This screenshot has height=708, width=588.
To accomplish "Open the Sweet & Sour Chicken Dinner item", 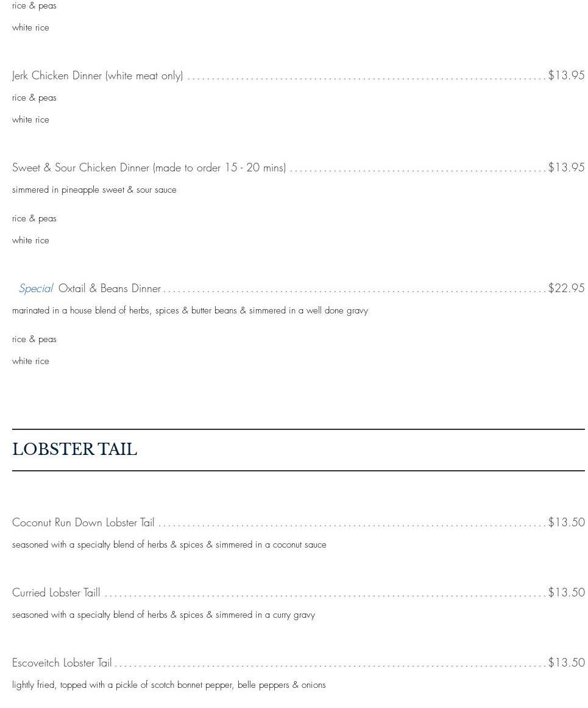I will tap(149, 168).
